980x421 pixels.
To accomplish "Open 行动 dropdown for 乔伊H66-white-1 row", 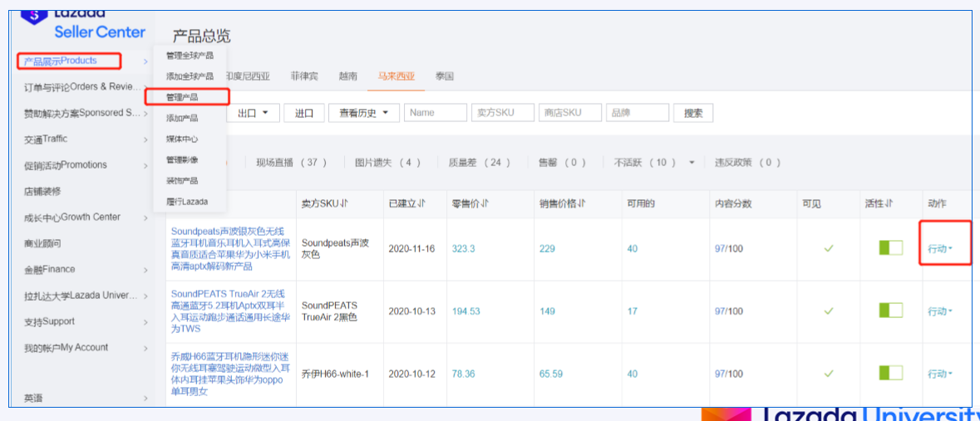I will pyautogui.click(x=940, y=374).
